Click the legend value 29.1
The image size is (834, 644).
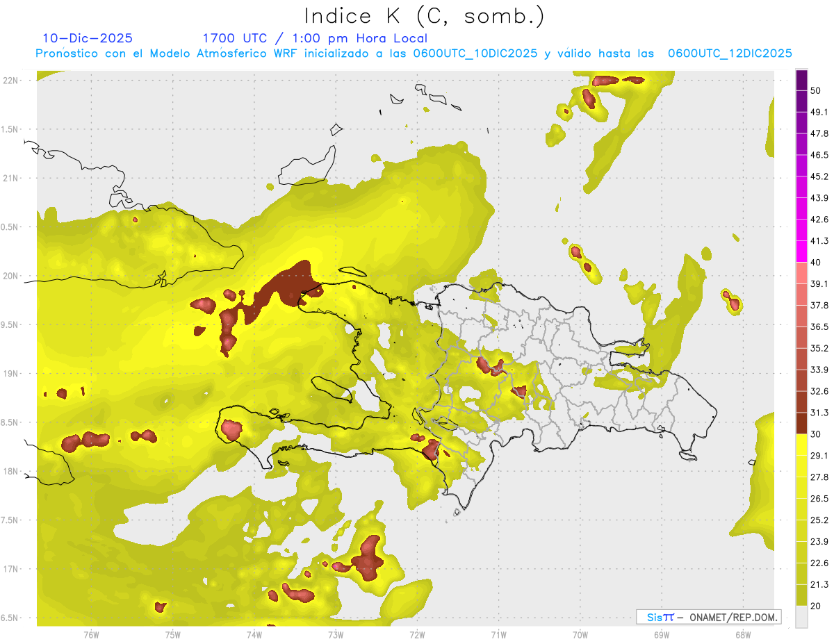click(819, 456)
